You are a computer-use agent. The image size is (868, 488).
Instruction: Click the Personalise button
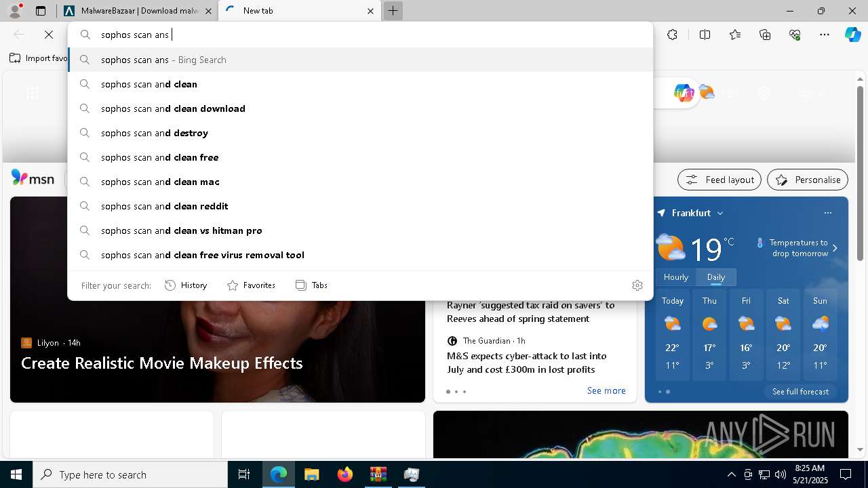point(808,180)
